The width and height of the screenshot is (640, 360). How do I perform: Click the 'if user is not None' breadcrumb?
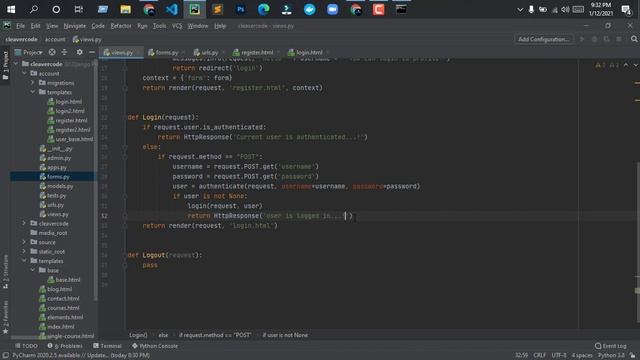pyautogui.click(x=285, y=335)
